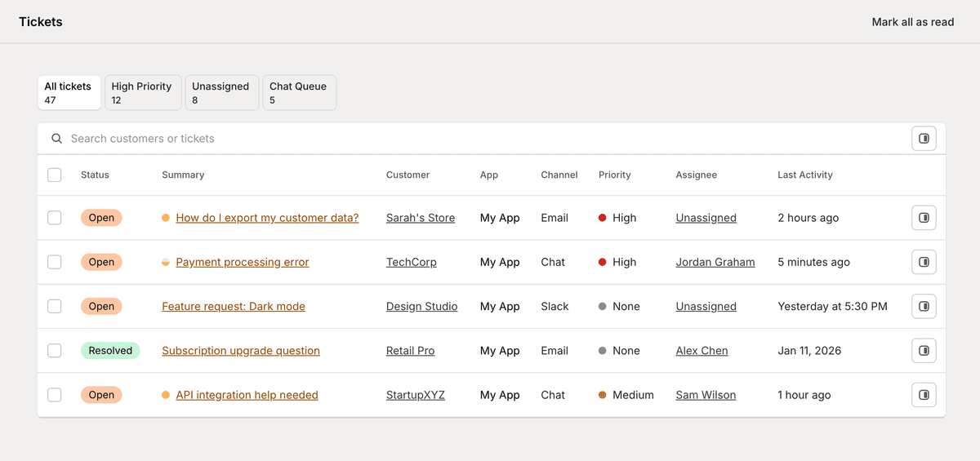
Task: Click the Priority column header
Action: [615, 175]
